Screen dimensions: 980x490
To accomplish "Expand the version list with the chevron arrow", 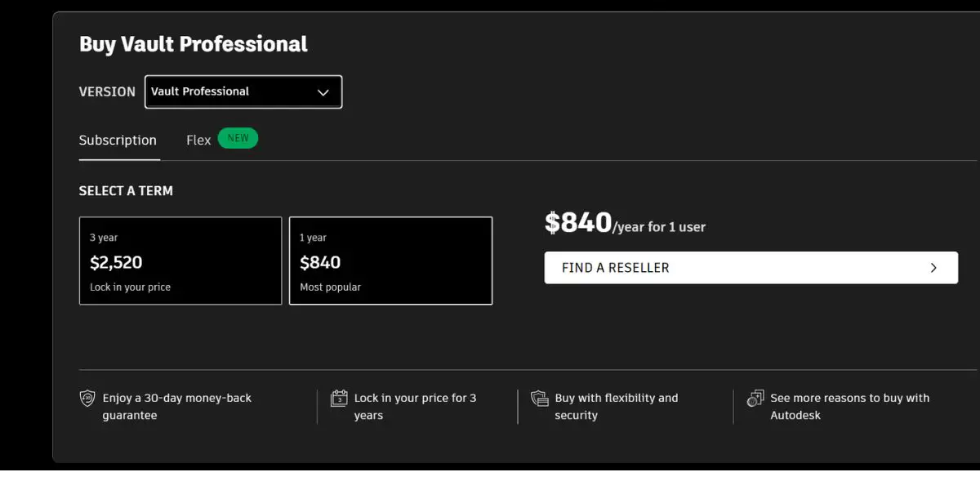I will pos(323,92).
